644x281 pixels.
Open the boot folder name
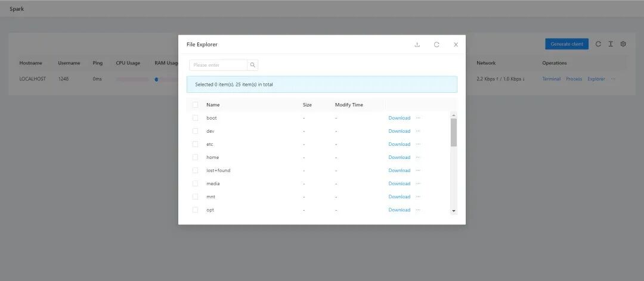tap(212, 118)
